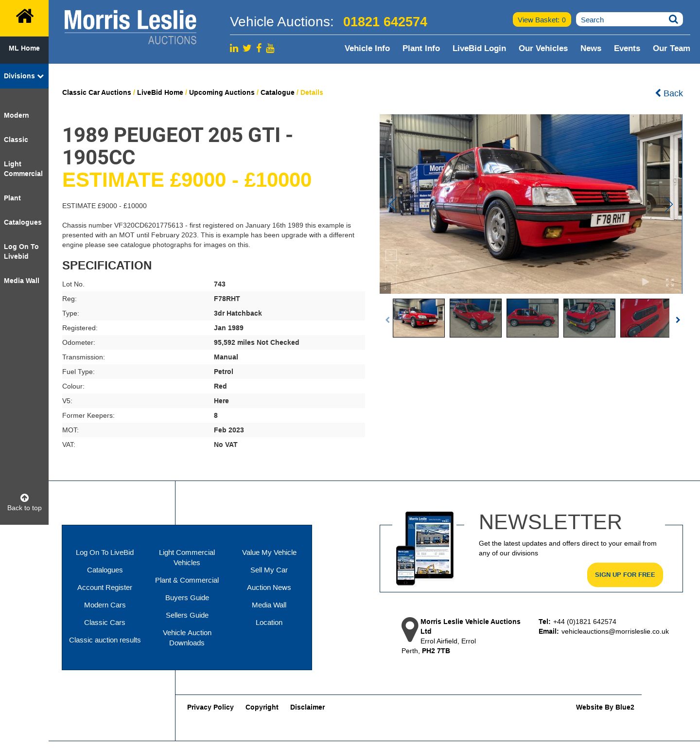The width and height of the screenshot is (700, 748).
Task: Go back using the Back chevron link
Action: pyautogui.click(x=669, y=93)
